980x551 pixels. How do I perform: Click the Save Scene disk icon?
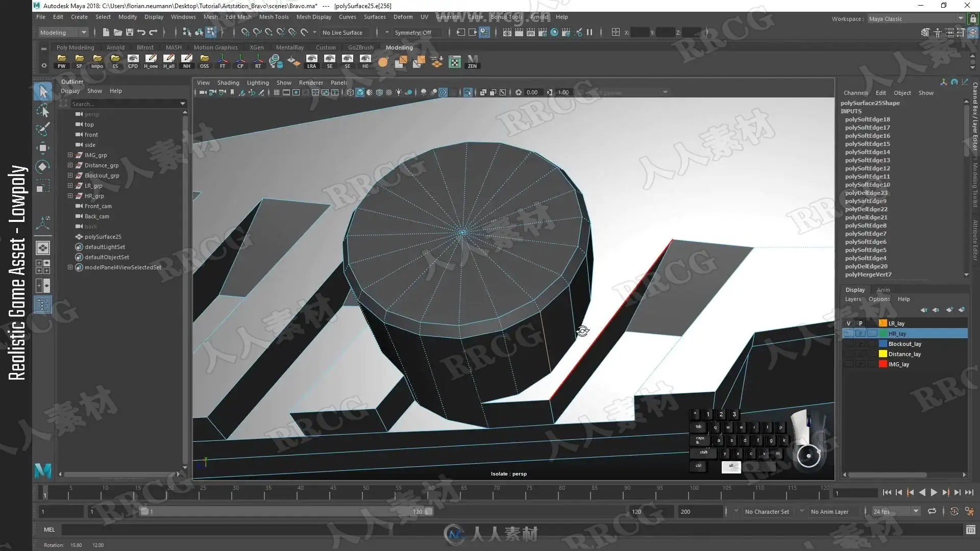pyautogui.click(x=129, y=32)
